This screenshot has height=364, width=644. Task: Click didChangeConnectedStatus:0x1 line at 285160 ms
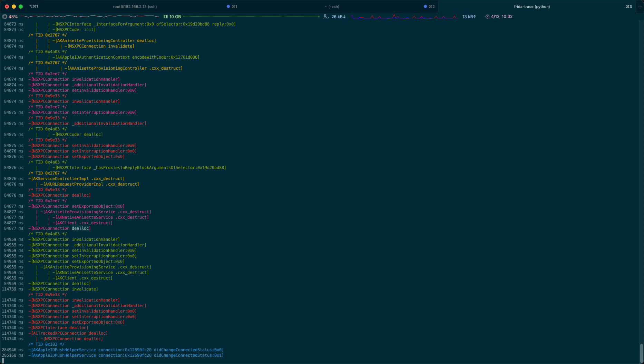click(x=126, y=355)
